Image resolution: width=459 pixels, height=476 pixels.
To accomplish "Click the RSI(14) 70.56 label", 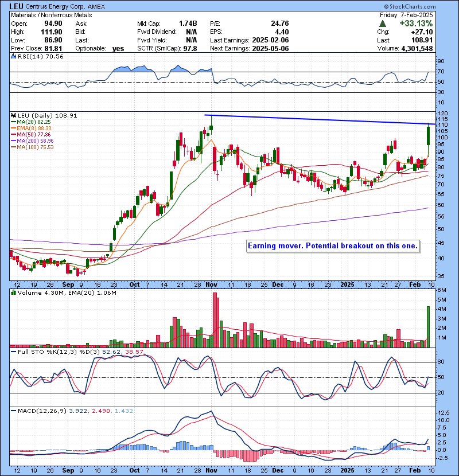I will coord(40,56).
